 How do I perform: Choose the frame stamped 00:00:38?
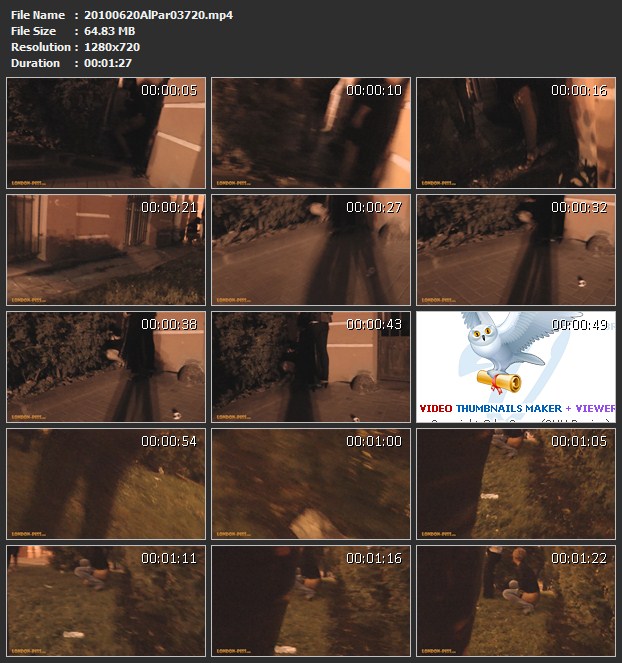(106, 367)
